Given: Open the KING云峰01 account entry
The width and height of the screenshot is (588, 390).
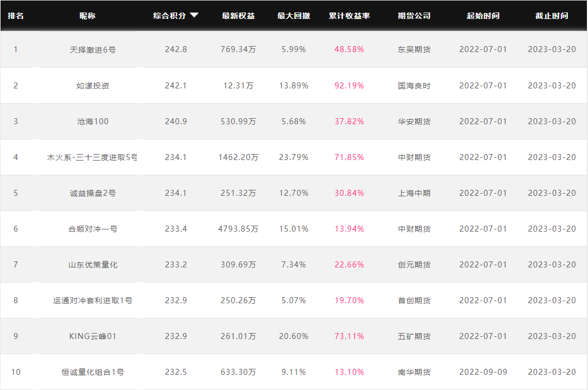Looking at the screenshot, I should [x=93, y=336].
